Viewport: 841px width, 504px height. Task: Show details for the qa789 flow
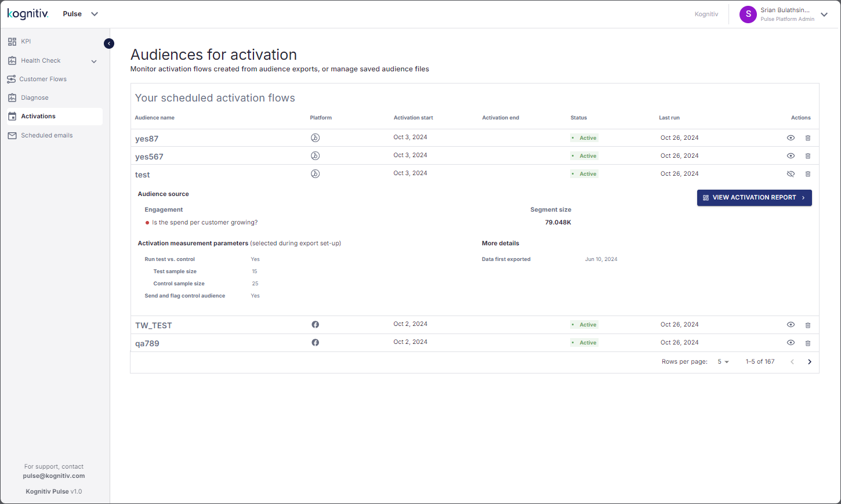click(x=791, y=343)
